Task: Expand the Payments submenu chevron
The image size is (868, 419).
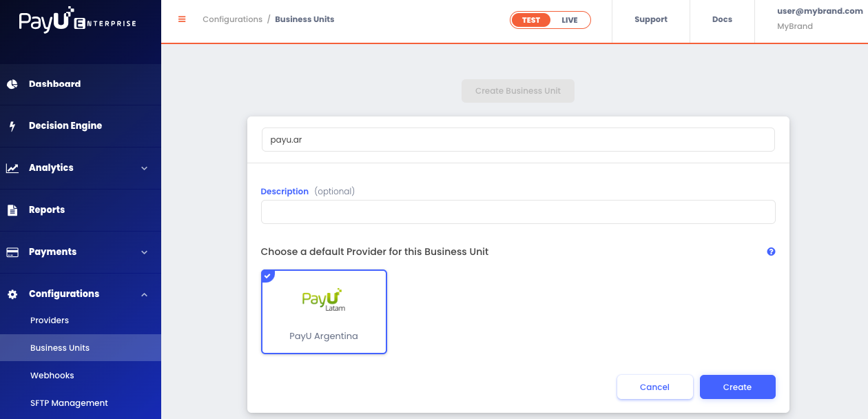Action: click(x=144, y=252)
